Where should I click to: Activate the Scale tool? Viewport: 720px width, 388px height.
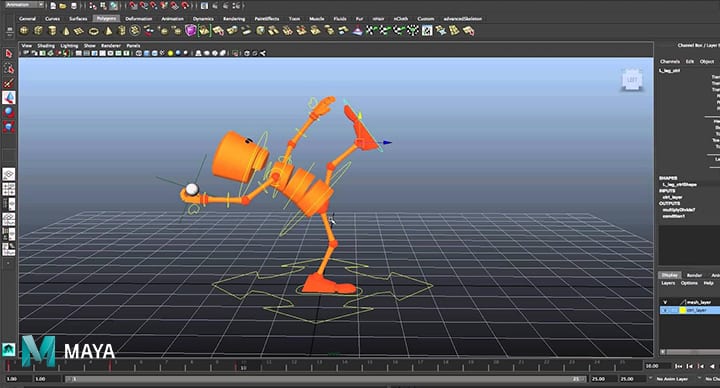(x=9, y=127)
